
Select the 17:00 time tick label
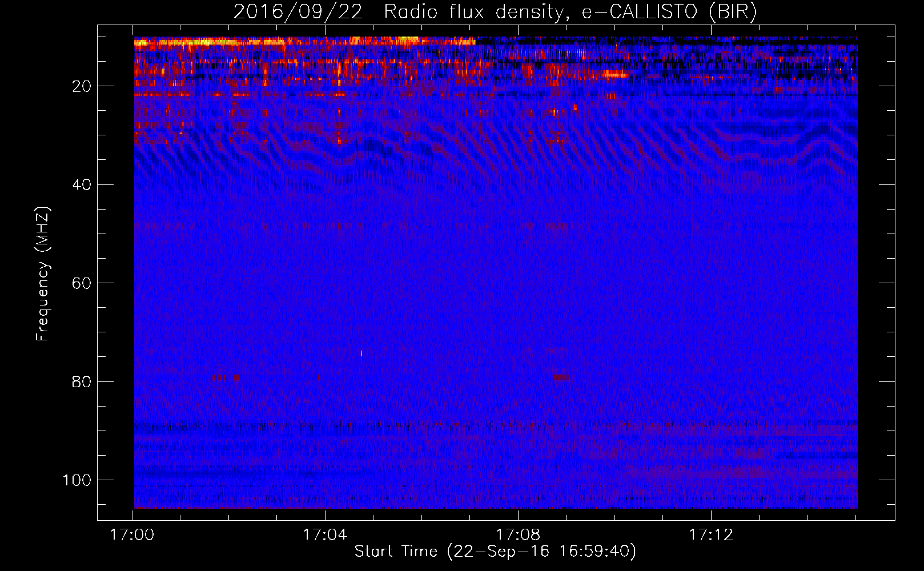[132, 534]
